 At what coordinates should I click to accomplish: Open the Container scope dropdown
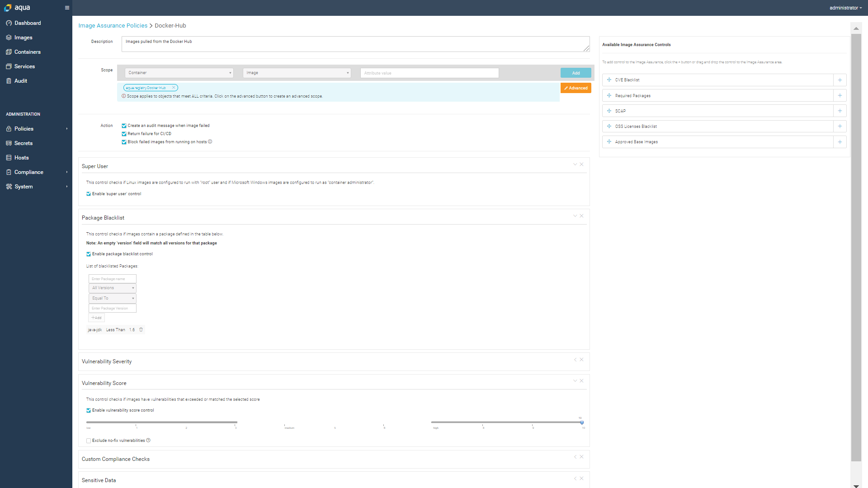point(179,73)
